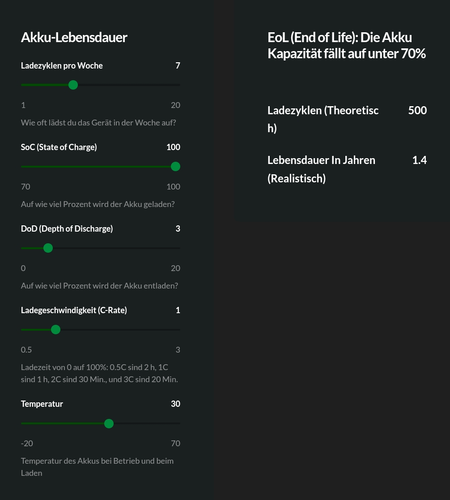
Task: Click the Ladegeschwindigkeit (C-Rate) slider handle
Action: pyautogui.click(x=56, y=330)
